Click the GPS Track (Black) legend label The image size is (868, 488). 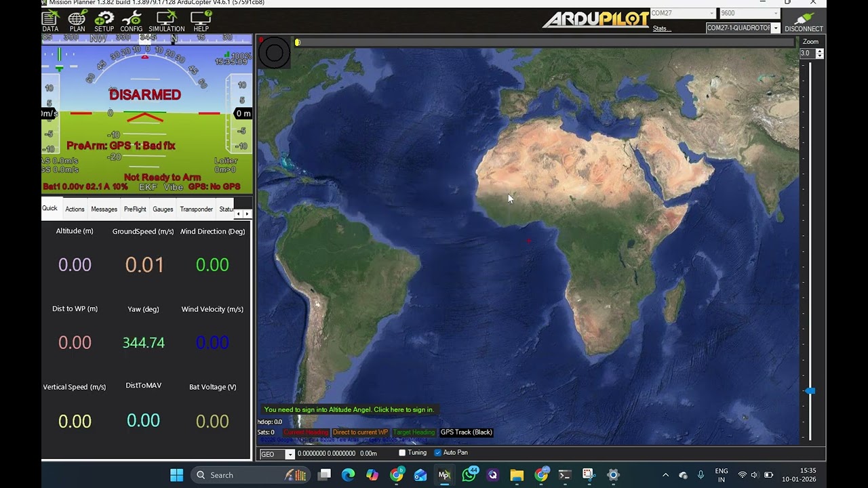[x=467, y=432]
